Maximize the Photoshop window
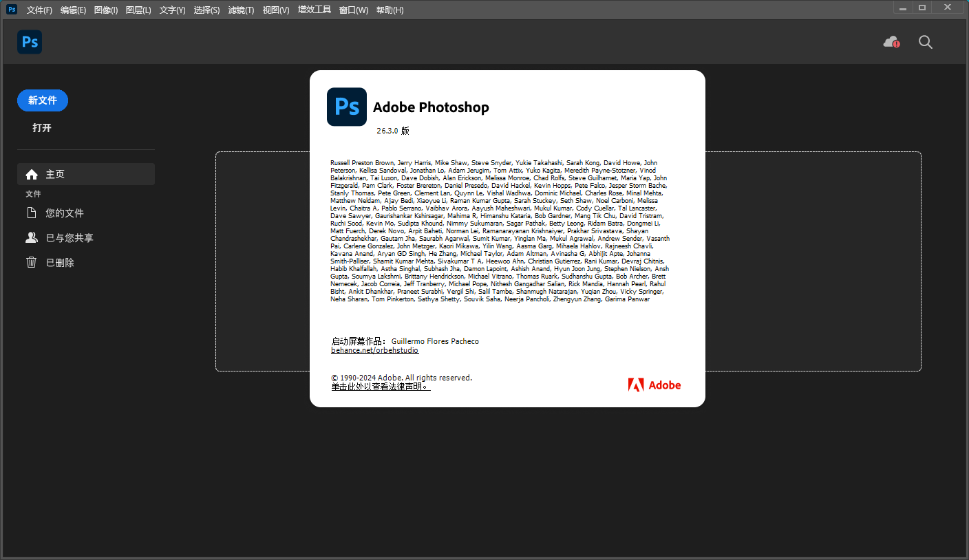 922,8
